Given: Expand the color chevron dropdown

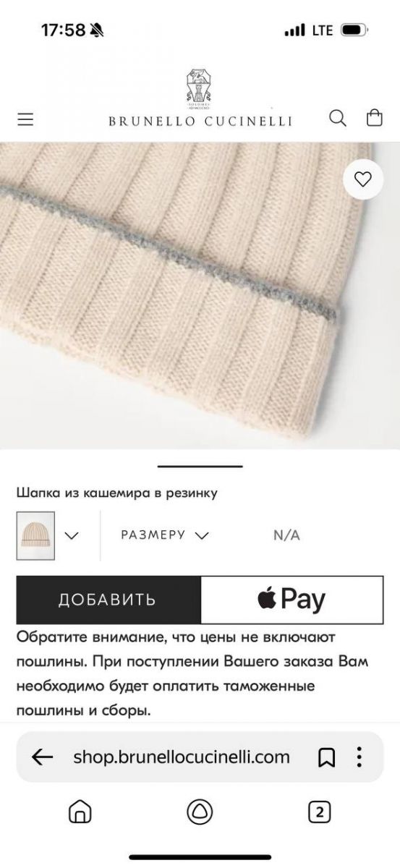Looking at the screenshot, I should point(72,536).
